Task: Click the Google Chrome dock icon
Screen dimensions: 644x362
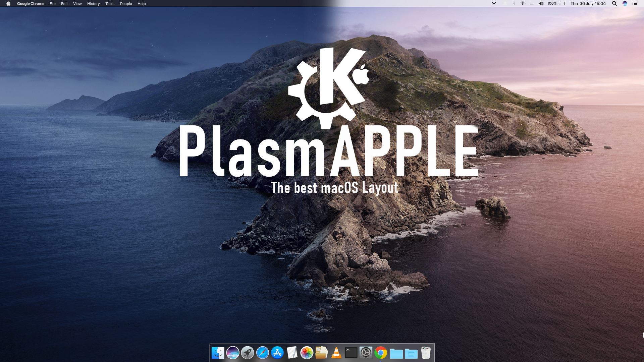Action: (x=381, y=353)
